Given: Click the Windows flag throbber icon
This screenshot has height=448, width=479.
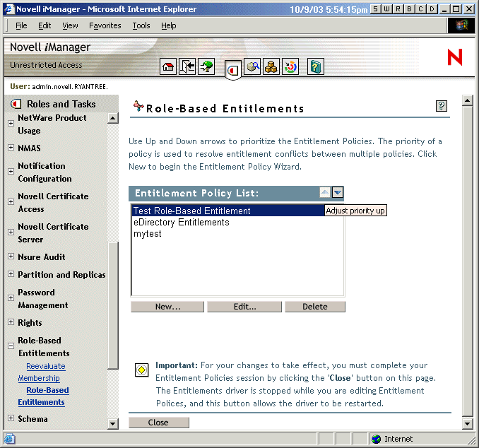Looking at the screenshot, I should pyautogui.click(x=461, y=25).
